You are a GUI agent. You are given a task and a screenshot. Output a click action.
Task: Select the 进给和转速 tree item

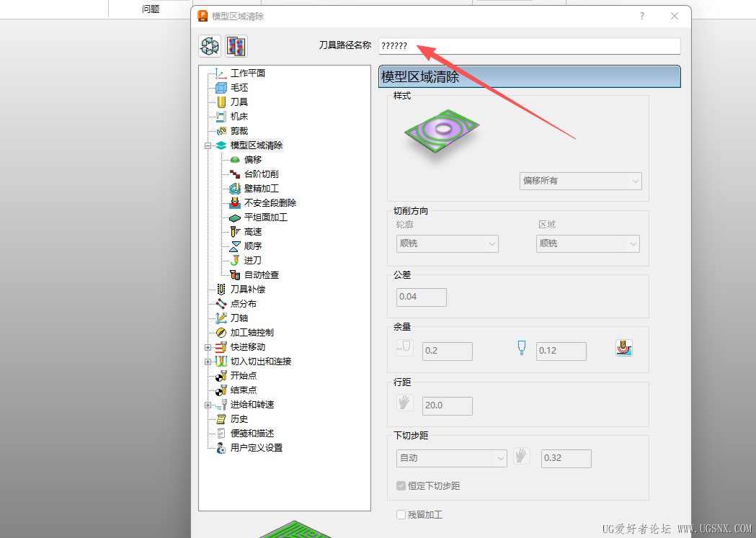coord(252,405)
